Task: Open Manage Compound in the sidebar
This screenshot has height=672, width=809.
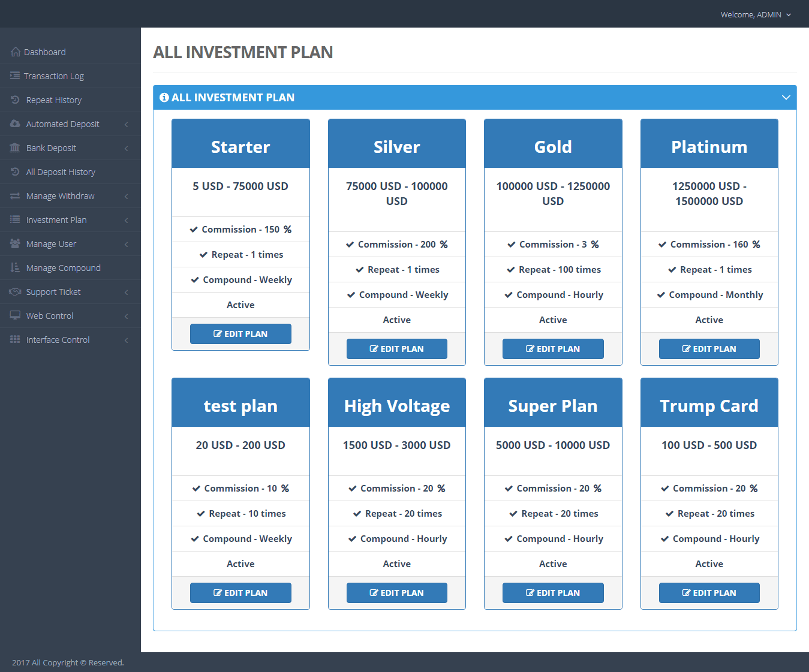Action: (x=63, y=268)
